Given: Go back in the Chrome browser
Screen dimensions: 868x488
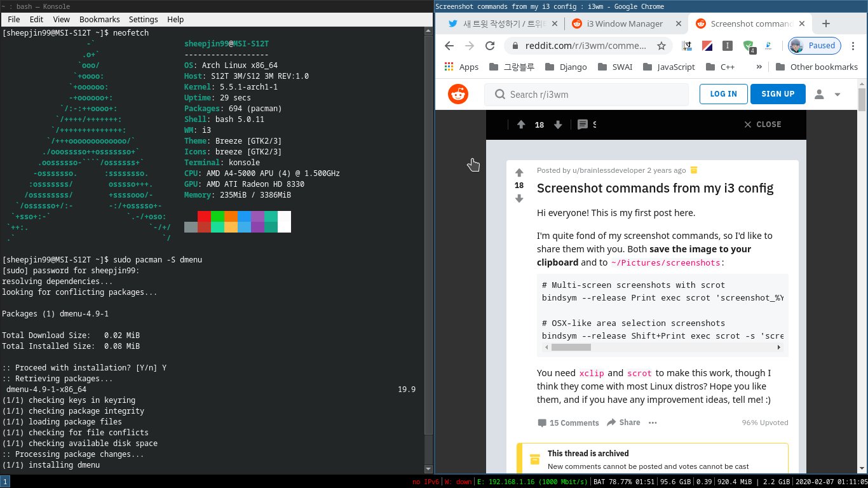Looking at the screenshot, I should (x=449, y=46).
